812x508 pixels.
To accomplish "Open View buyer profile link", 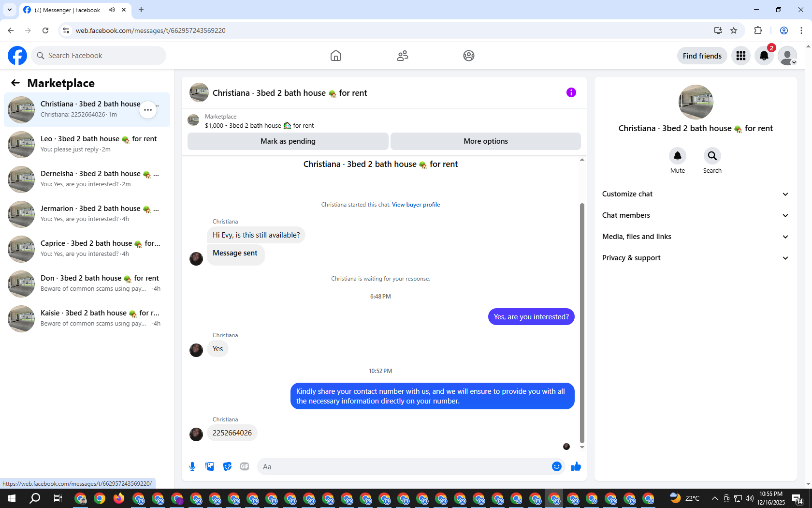I will (416, 205).
